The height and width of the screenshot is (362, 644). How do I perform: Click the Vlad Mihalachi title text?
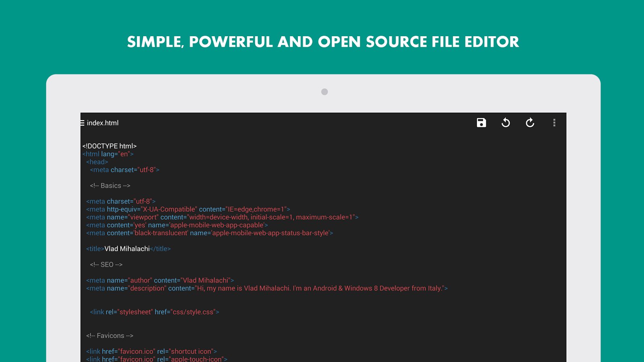coord(127,249)
